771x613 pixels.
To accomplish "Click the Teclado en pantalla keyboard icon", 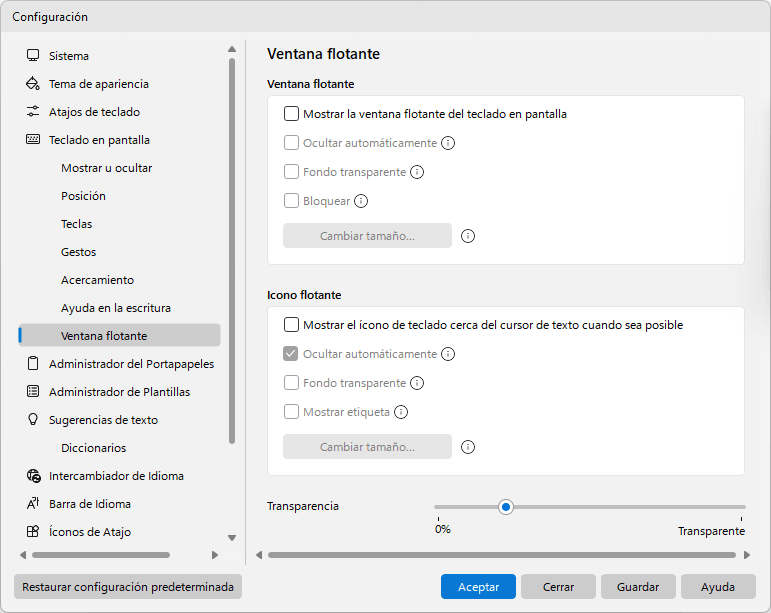I will [x=33, y=140].
